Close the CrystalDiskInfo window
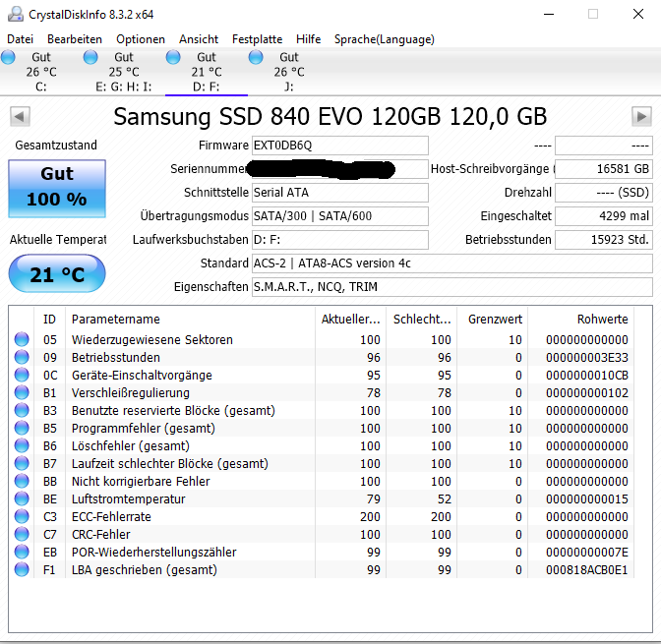This screenshot has height=644, width=661. tap(638, 15)
